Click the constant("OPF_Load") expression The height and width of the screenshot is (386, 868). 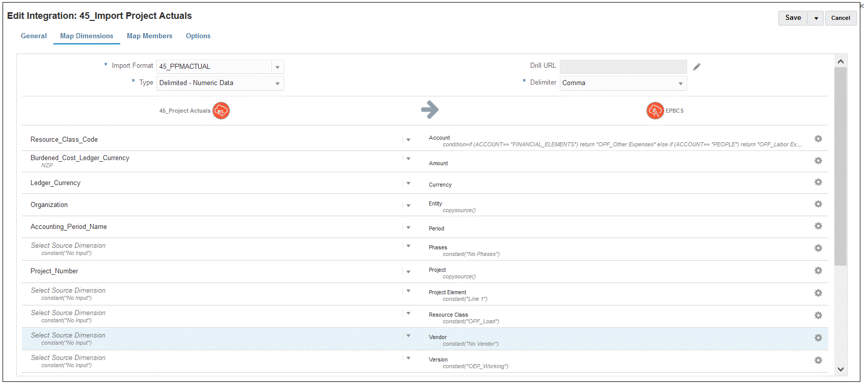coord(471,321)
